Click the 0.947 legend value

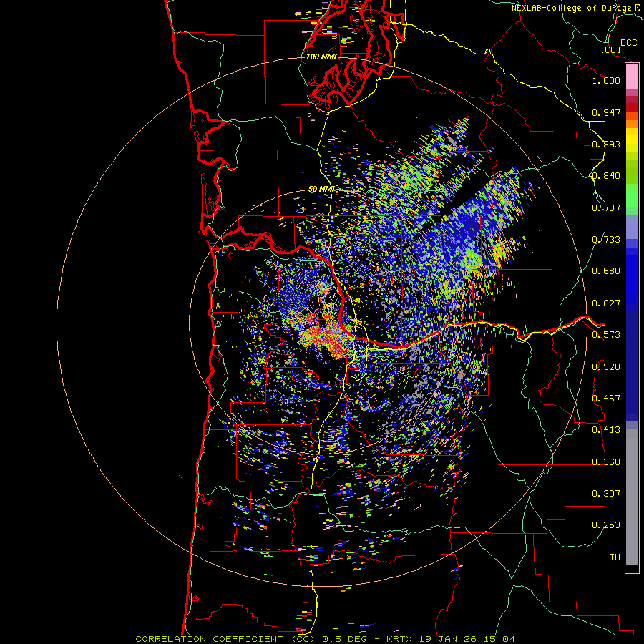tap(606, 112)
